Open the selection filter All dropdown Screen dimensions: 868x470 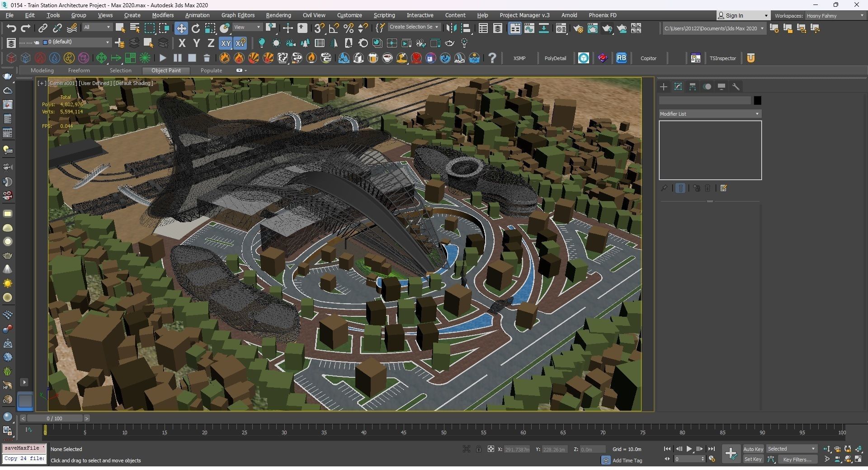97,27
